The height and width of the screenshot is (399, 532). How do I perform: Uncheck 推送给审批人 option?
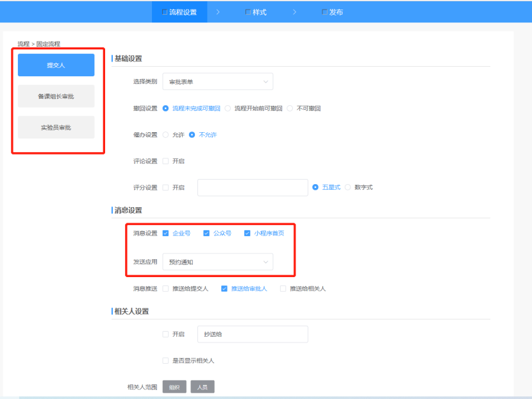(224, 289)
